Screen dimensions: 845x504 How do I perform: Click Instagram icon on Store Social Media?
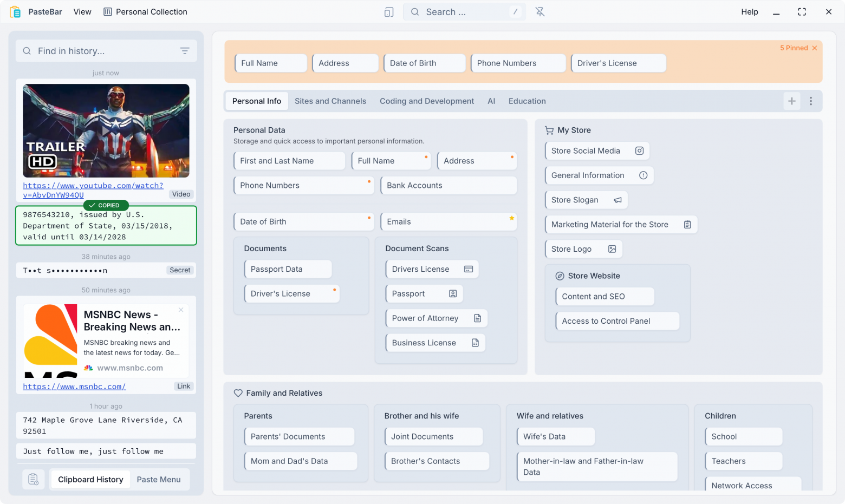pyautogui.click(x=639, y=151)
